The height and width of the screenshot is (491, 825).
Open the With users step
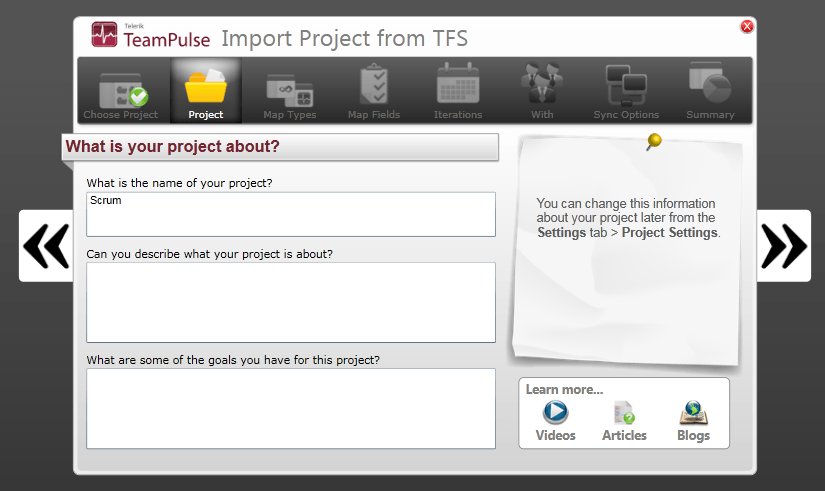pos(542,91)
